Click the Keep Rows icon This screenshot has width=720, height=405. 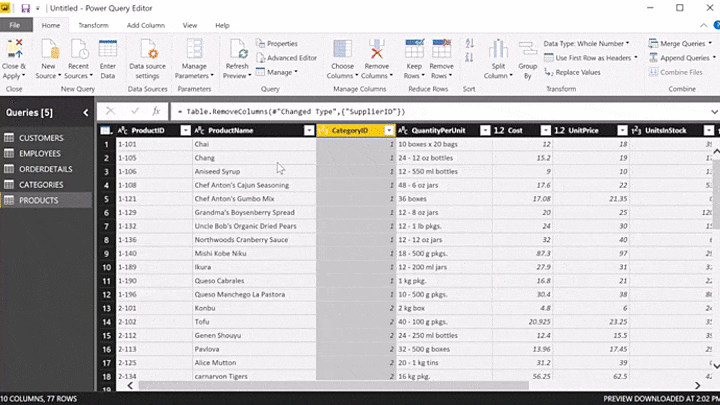(x=414, y=49)
